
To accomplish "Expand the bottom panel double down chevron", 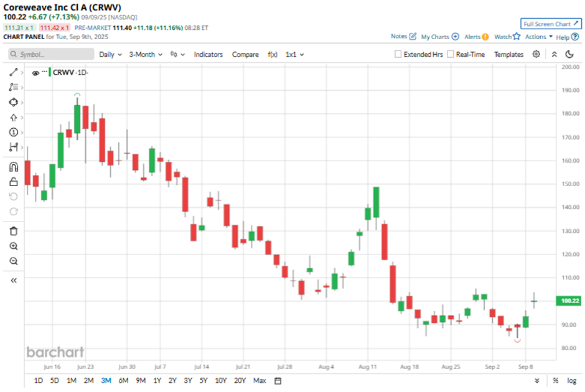I will click(537, 380).
